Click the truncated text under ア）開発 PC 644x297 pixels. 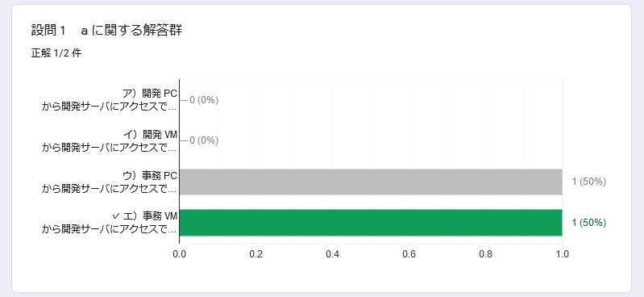point(110,107)
